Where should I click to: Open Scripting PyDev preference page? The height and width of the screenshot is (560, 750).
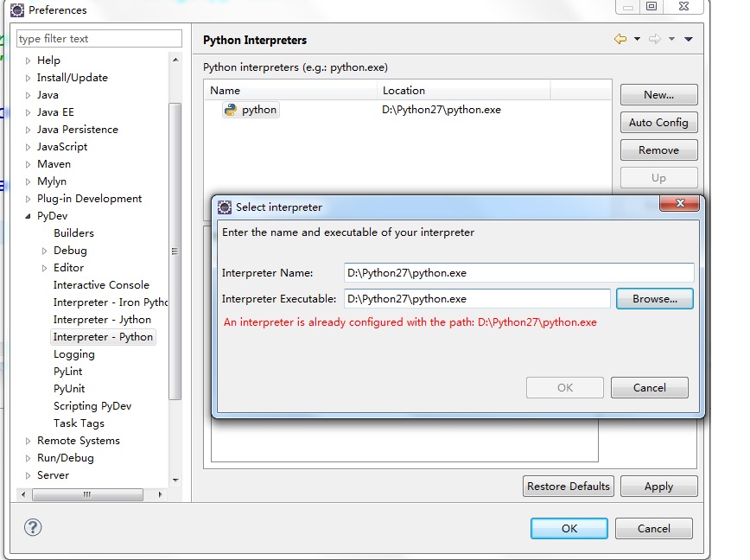click(92, 406)
